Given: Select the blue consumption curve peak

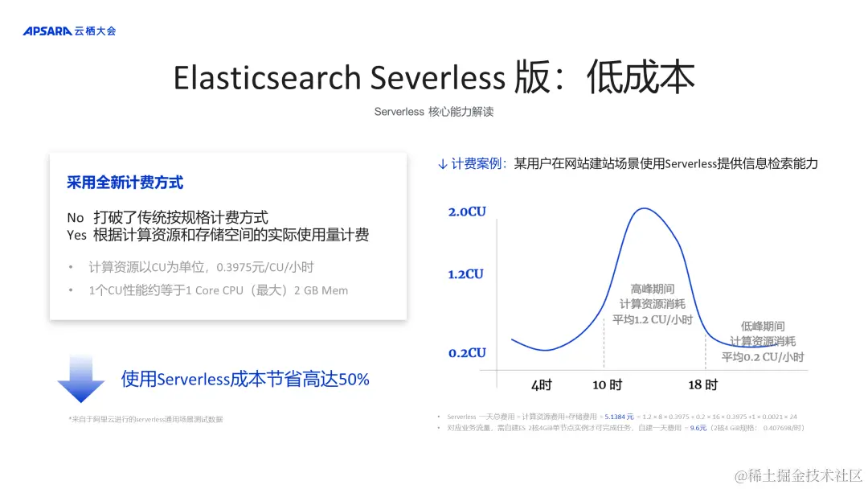Looking at the screenshot, I should (643, 209).
